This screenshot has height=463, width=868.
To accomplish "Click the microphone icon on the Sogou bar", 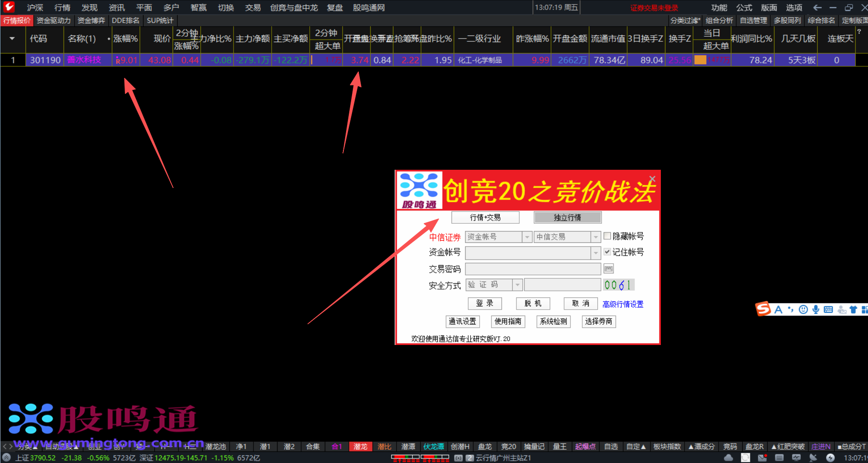I will (x=816, y=310).
